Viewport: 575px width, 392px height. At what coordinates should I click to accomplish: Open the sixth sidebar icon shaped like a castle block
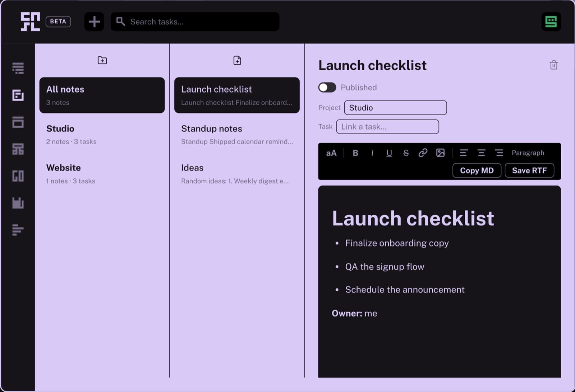(x=18, y=203)
